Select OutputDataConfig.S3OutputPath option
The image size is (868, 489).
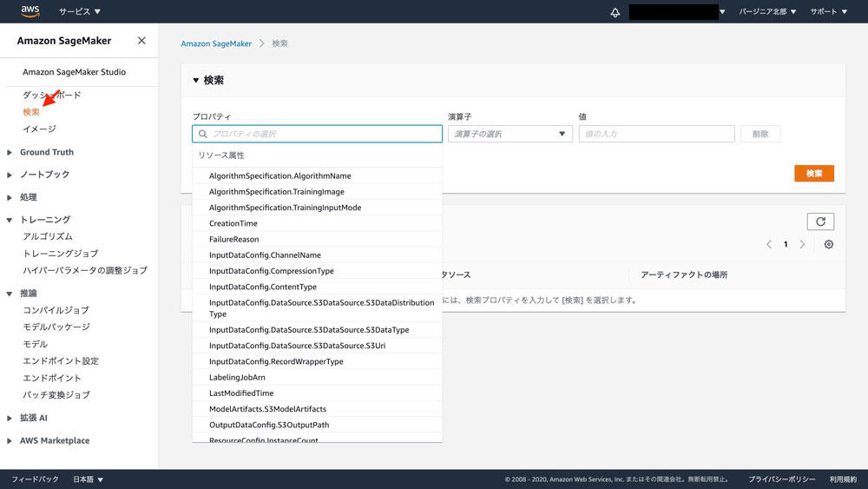coord(317,425)
